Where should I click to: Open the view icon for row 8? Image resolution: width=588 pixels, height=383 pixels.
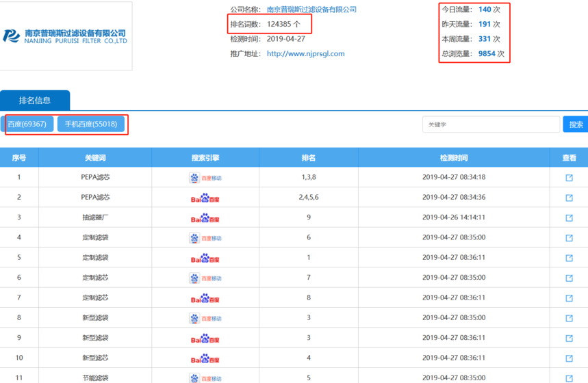pos(569,318)
